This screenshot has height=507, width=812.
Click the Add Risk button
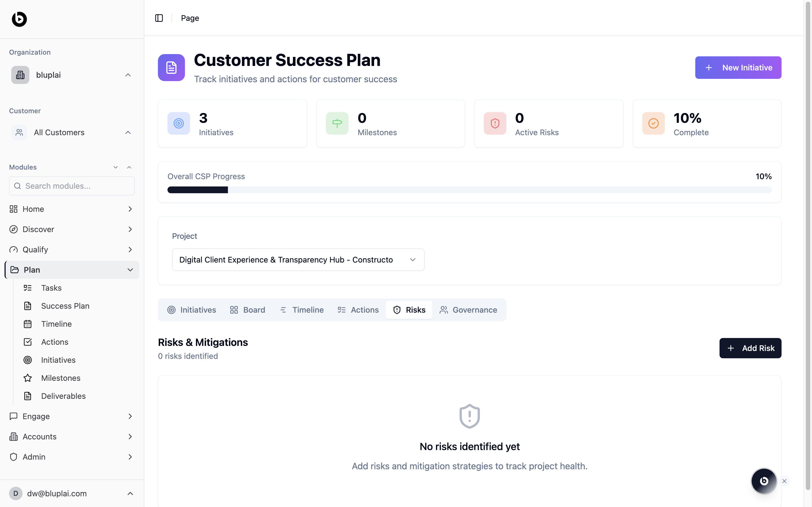(750, 348)
